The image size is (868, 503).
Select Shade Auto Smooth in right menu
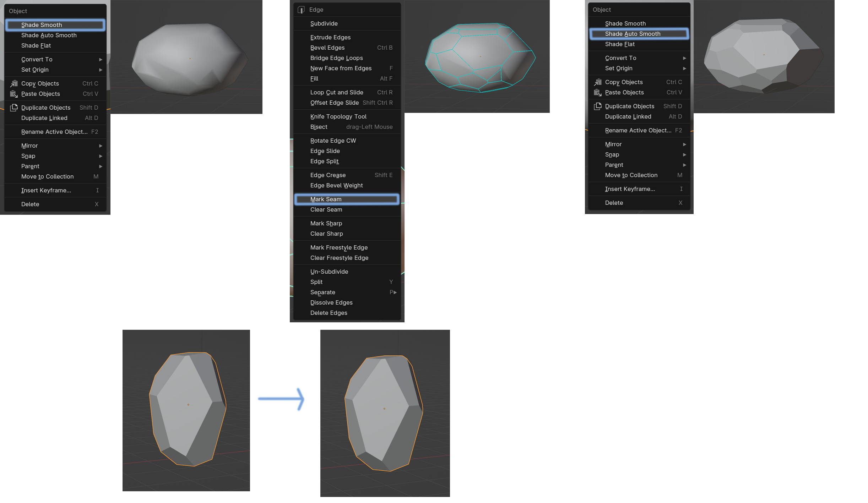pyautogui.click(x=633, y=34)
